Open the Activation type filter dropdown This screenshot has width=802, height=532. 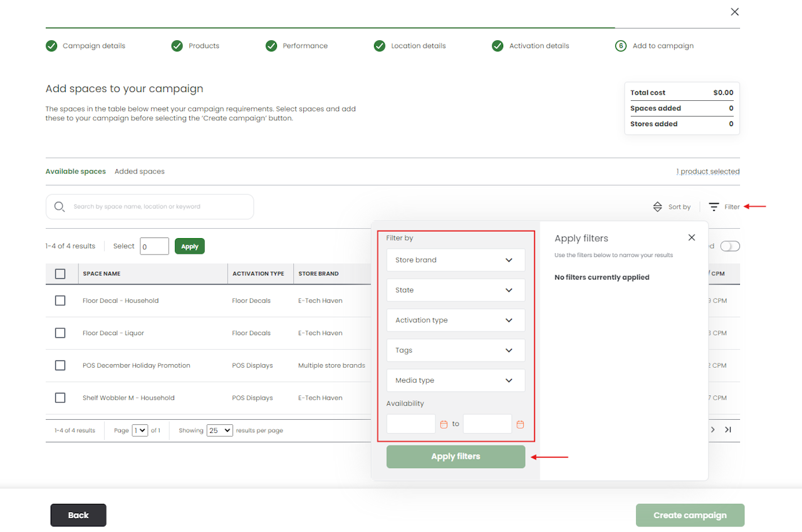[456, 320]
